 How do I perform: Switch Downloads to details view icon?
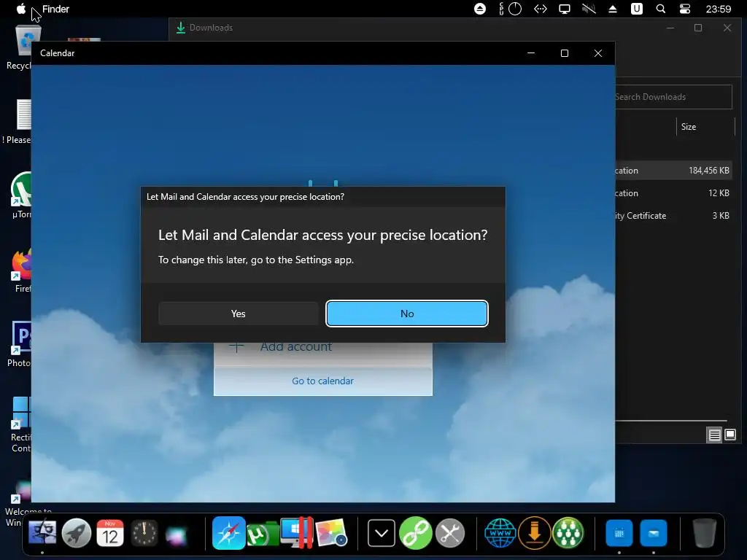pos(715,435)
